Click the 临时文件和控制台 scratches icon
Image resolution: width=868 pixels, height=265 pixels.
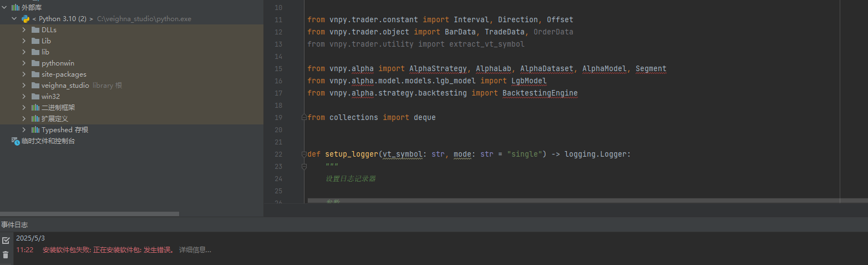15,141
